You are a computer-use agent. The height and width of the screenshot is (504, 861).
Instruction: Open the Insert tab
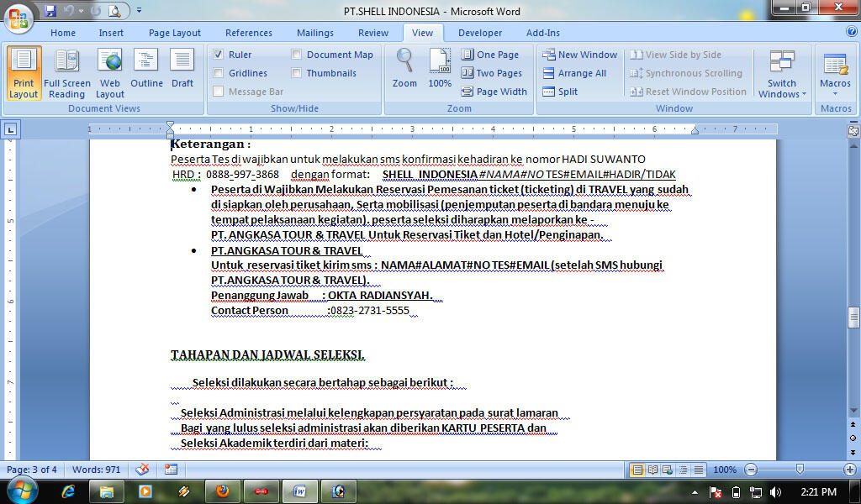tap(111, 33)
